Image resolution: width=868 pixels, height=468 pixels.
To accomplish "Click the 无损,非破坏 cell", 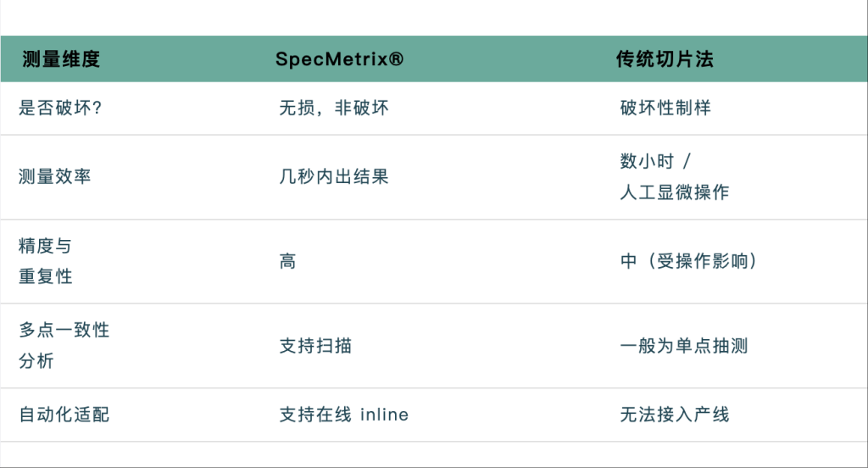I will 334,108.
